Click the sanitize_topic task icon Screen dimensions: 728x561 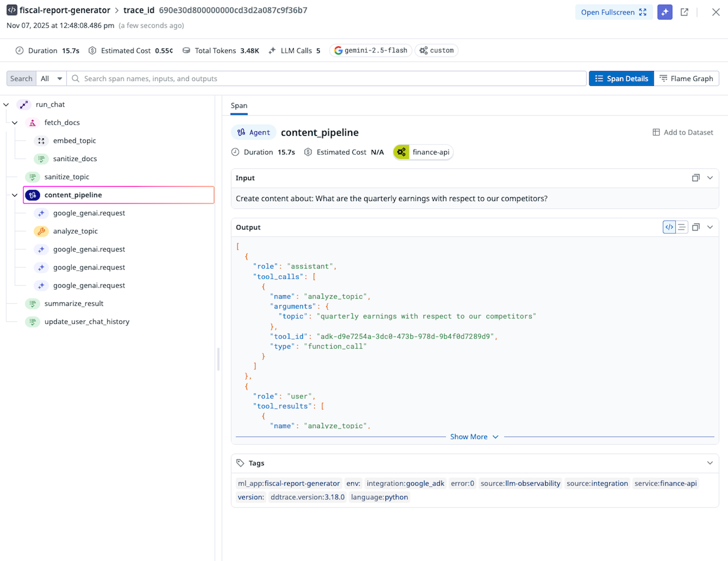click(x=33, y=177)
